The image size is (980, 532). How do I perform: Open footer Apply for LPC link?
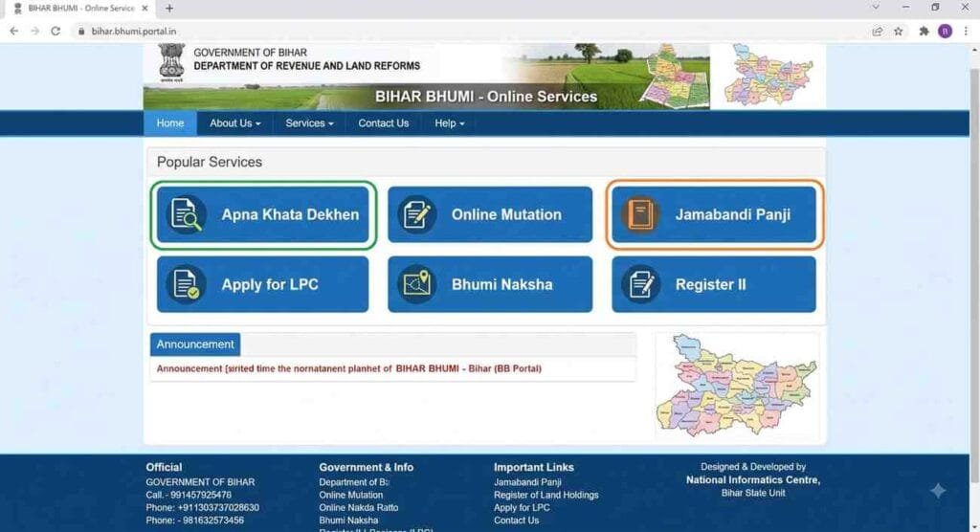(x=522, y=508)
